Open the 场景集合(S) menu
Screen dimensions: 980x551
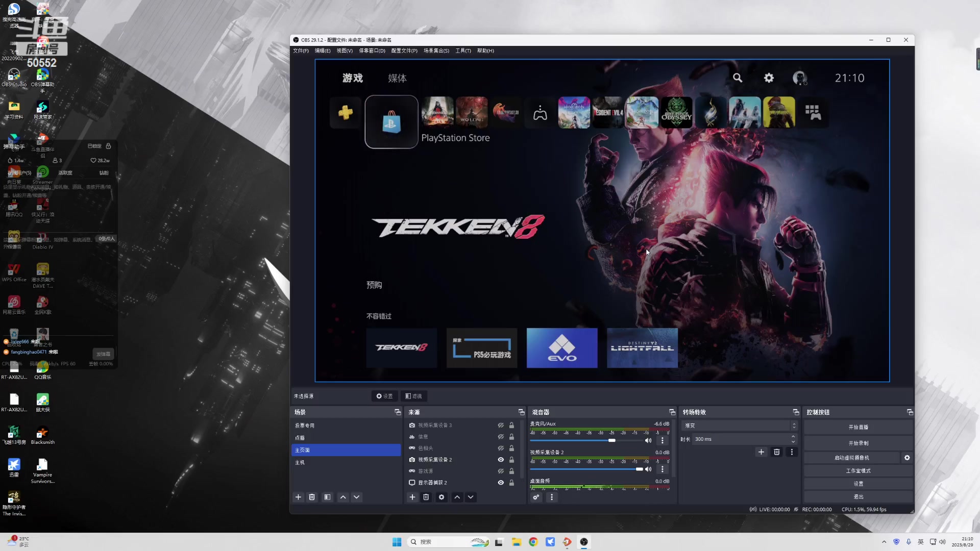436,51
